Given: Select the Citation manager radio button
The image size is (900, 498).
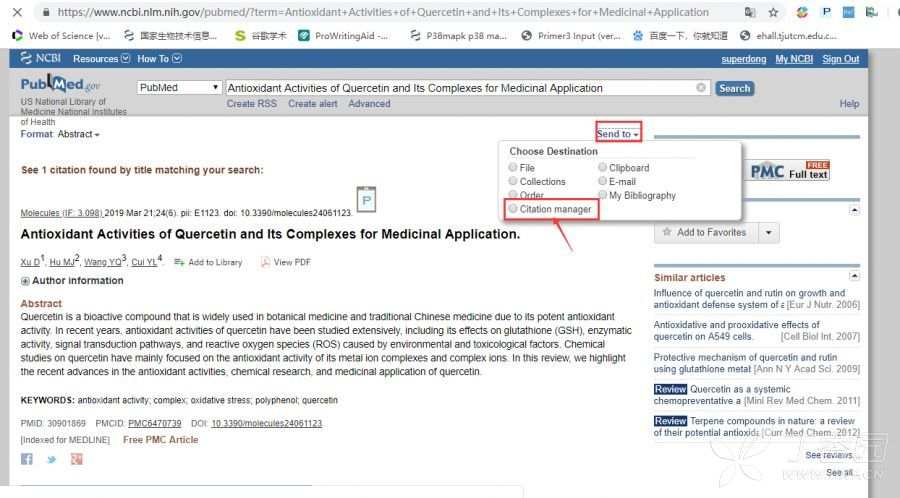Looking at the screenshot, I should (x=513, y=209).
